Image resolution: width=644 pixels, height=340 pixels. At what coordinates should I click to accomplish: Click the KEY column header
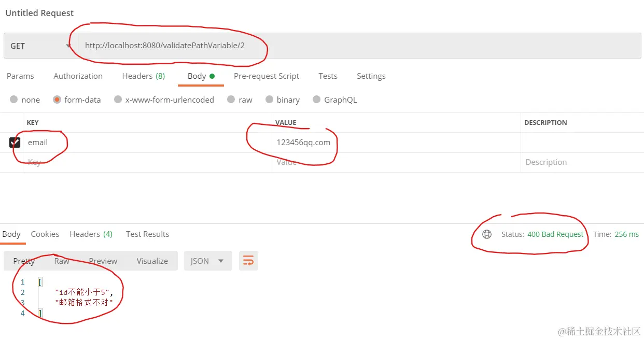pyautogui.click(x=33, y=123)
